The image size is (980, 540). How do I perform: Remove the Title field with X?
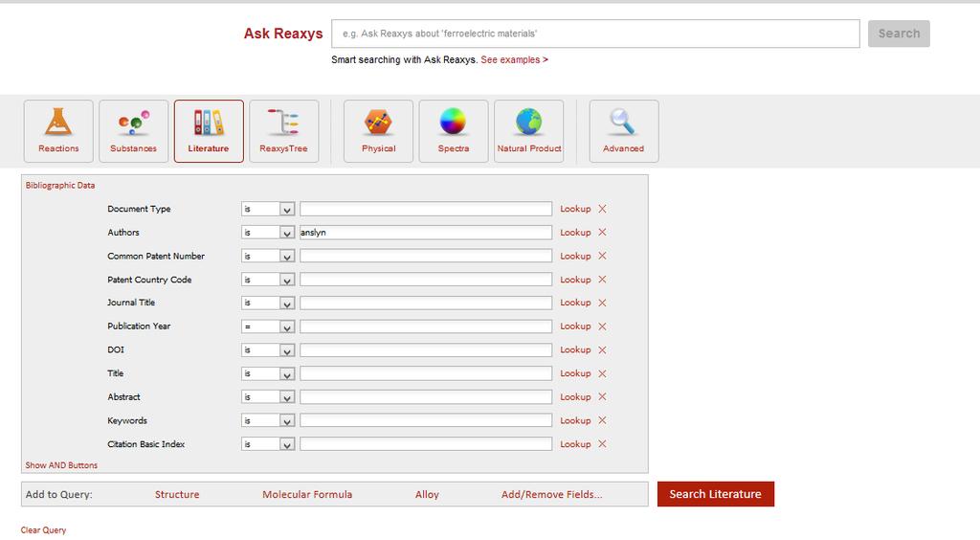point(603,373)
